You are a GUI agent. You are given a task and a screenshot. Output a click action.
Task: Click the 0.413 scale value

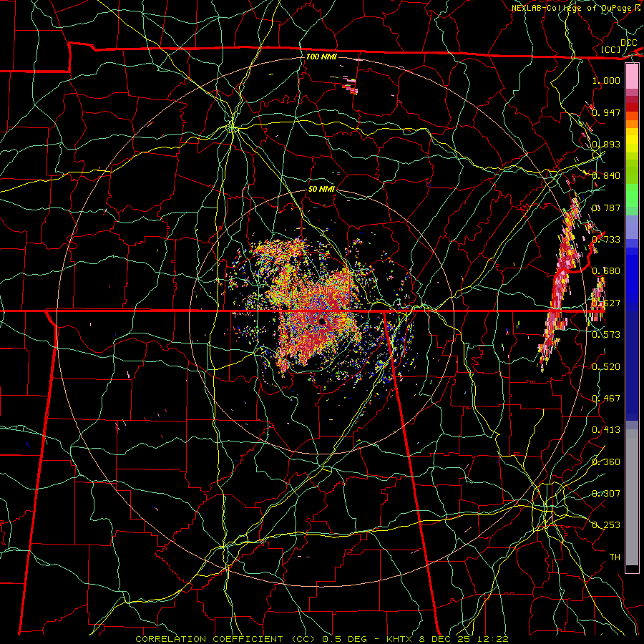pyautogui.click(x=606, y=430)
